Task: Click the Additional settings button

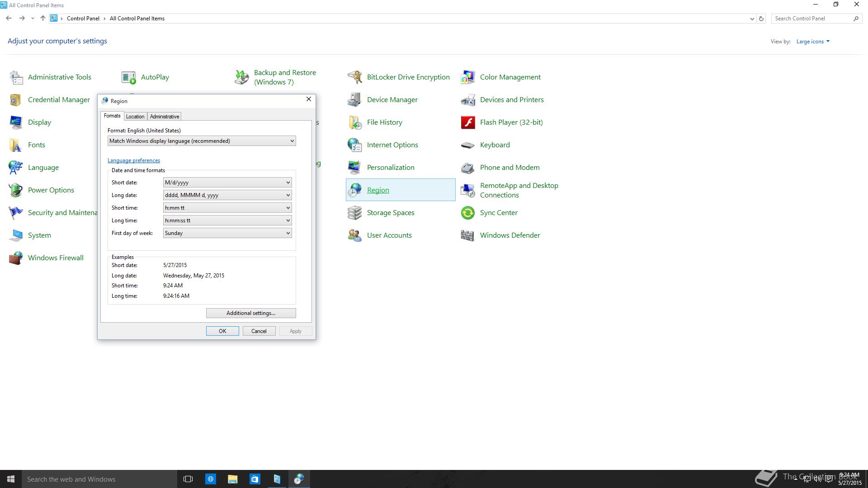Action: (251, 313)
